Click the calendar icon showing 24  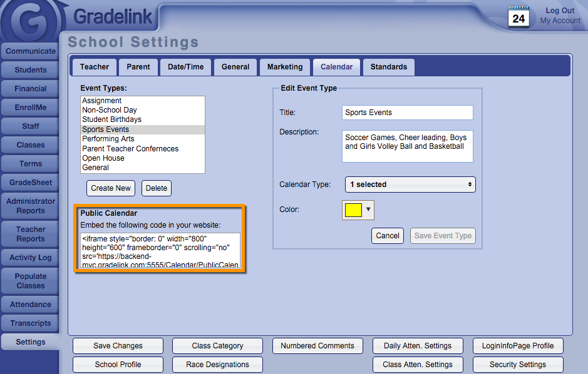(518, 17)
